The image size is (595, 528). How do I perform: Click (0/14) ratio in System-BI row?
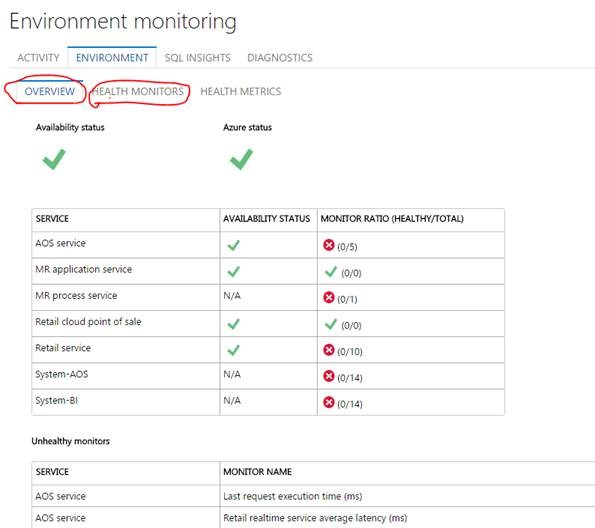tap(350, 404)
